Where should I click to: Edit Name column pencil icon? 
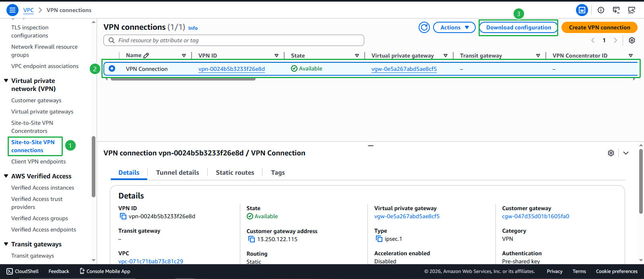click(x=146, y=56)
